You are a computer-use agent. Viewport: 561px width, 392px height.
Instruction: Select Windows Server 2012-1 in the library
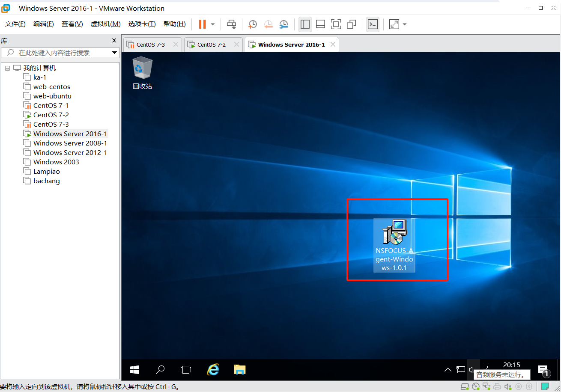[70, 153]
